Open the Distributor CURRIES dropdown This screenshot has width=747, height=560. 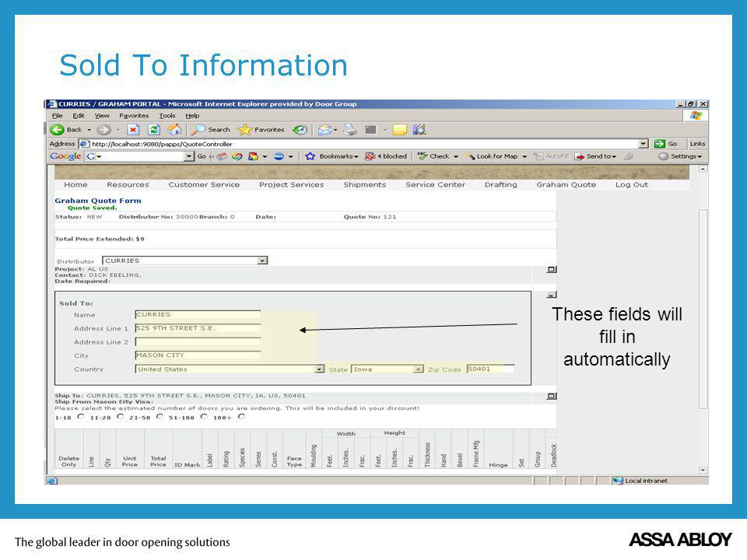262,261
